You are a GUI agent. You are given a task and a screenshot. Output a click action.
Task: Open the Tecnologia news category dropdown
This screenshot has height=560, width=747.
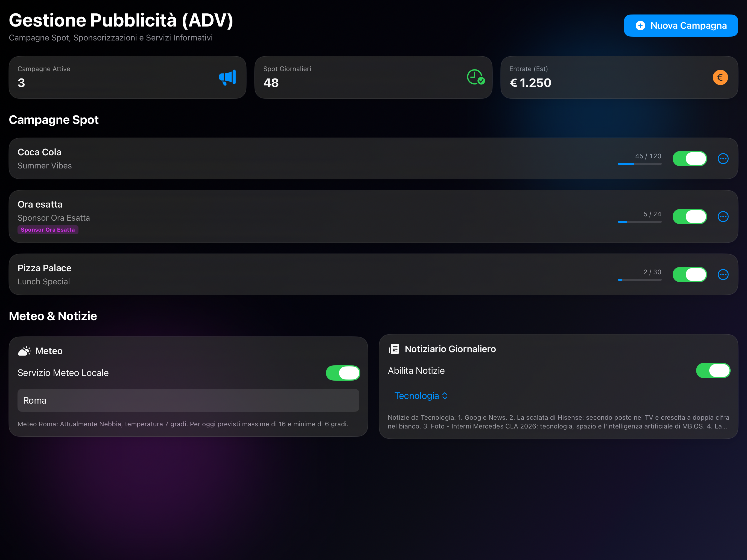pos(421,396)
